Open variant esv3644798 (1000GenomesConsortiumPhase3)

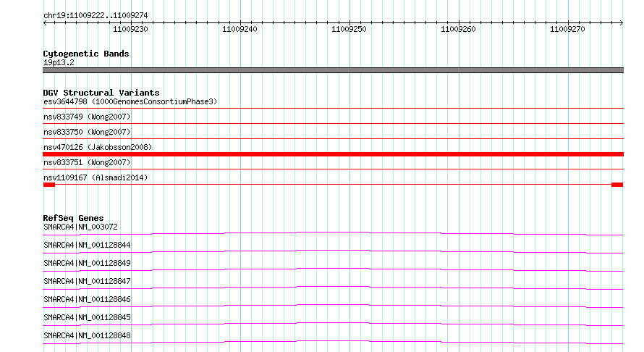coord(130,101)
